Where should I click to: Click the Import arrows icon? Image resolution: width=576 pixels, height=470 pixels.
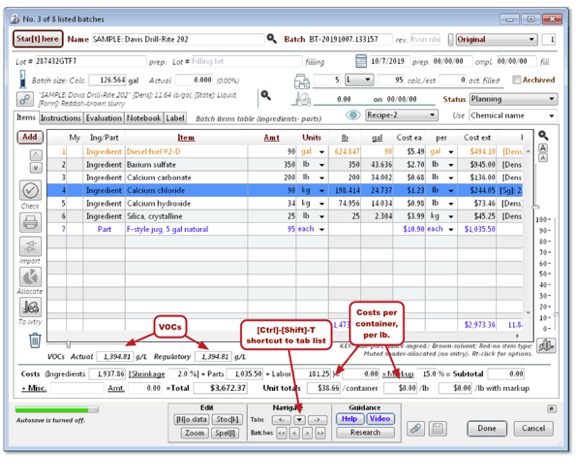click(30, 246)
